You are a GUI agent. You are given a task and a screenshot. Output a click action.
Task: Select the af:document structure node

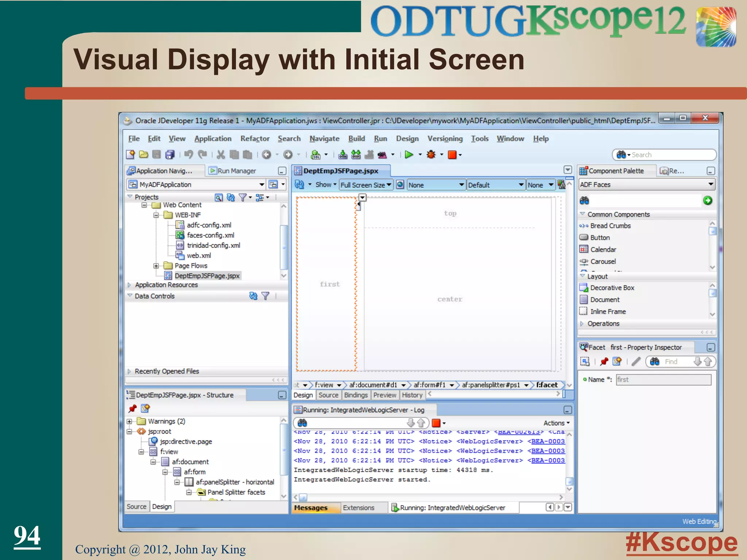click(190, 462)
